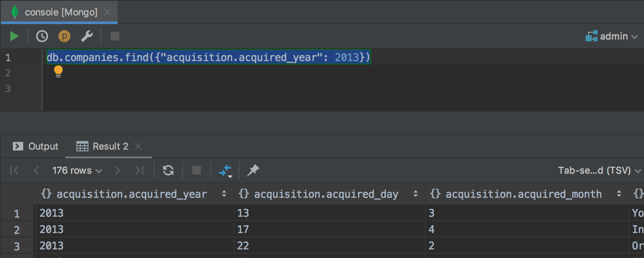Run the query with green Execute button
Viewport: 644px width, 258px height.
(15, 37)
